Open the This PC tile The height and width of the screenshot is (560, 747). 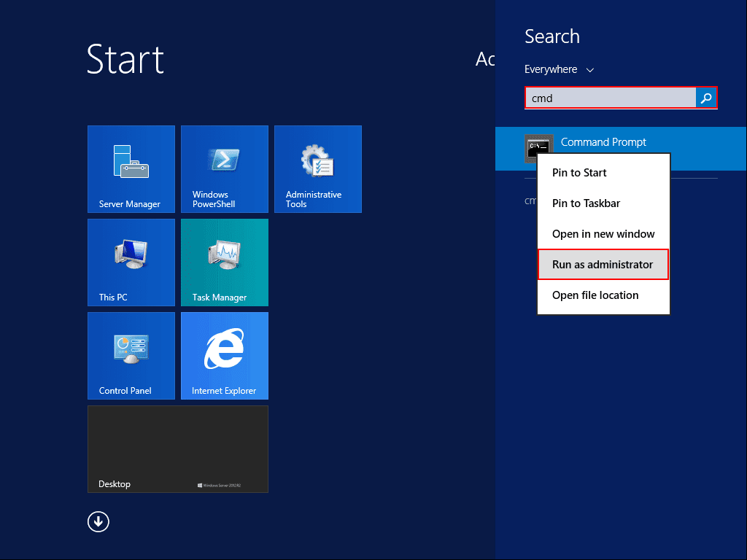131,262
